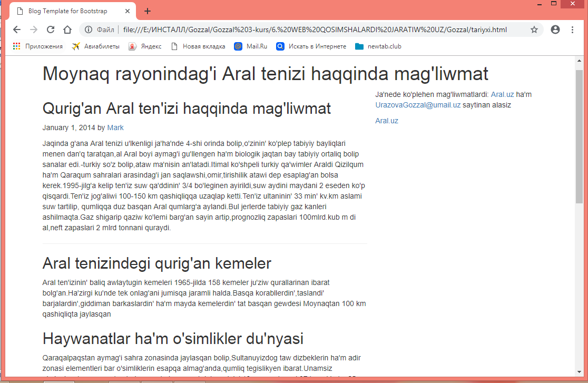This screenshot has width=588, height=383.
Task: Minimize the Chrome window
Action: coord(539,4)
